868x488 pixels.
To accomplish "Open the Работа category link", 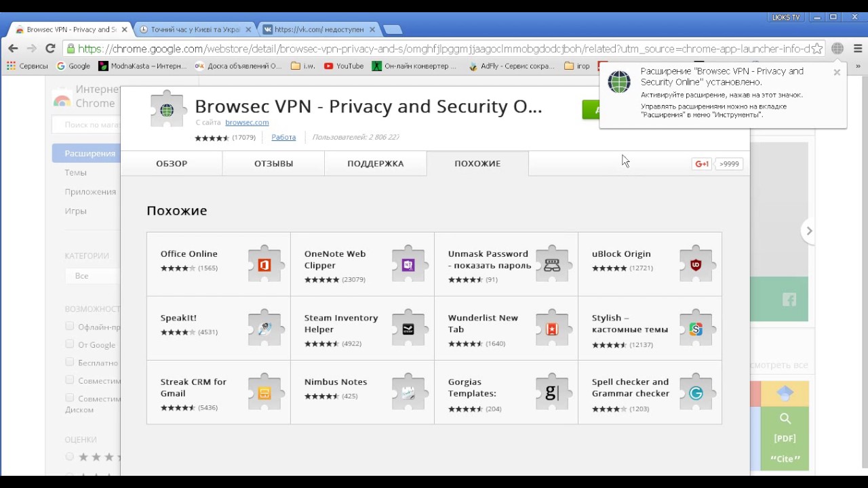I will click(283, 138).
